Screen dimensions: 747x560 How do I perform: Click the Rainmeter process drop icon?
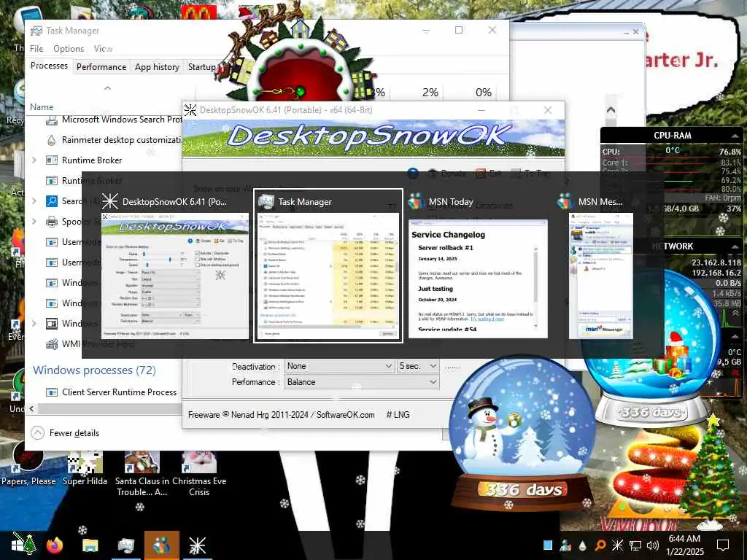(x=52, y=140)
